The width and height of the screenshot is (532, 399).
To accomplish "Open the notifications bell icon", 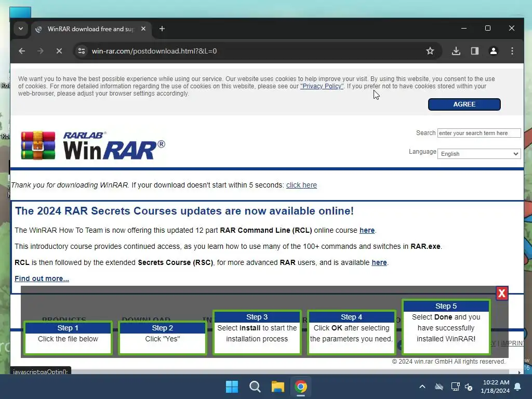I will [518, 387].
